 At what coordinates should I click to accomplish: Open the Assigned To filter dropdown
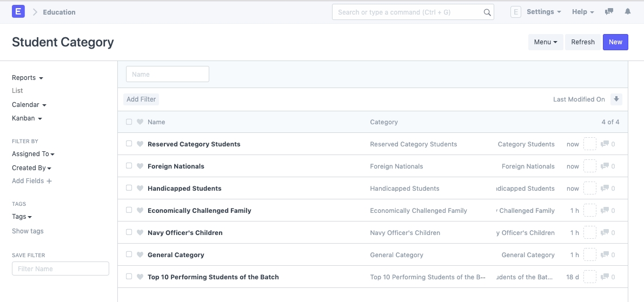(33, 154)
